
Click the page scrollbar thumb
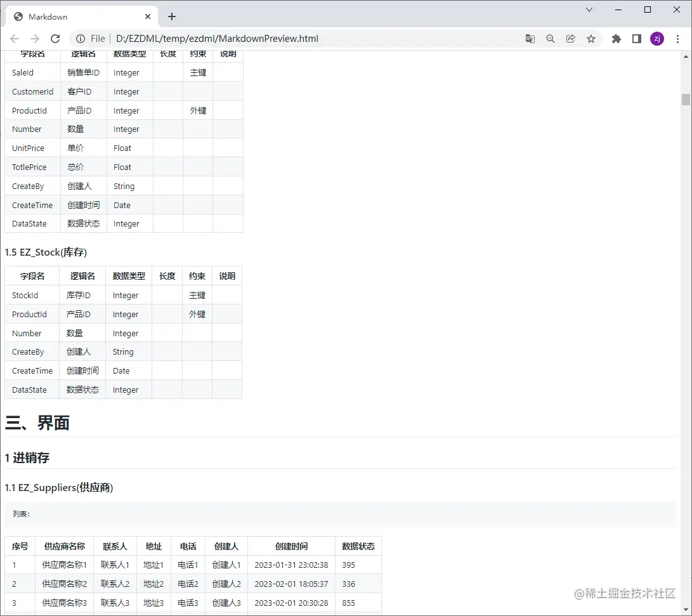[686, 100]
